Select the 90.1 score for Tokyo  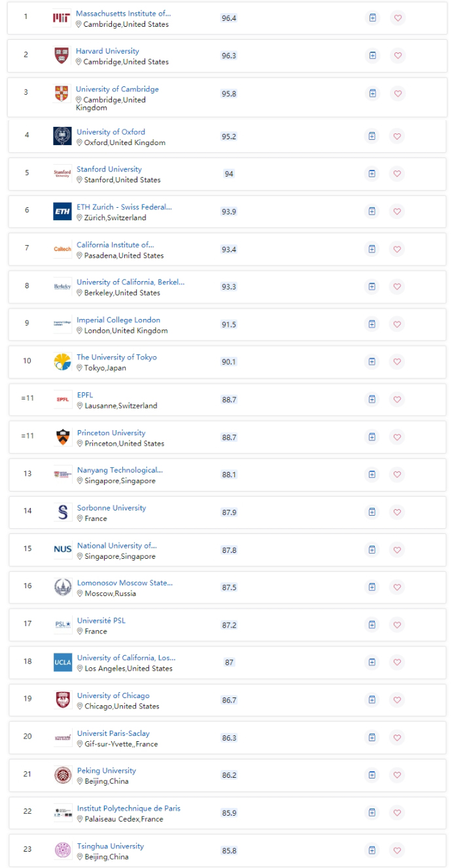[x=229, y=362]
